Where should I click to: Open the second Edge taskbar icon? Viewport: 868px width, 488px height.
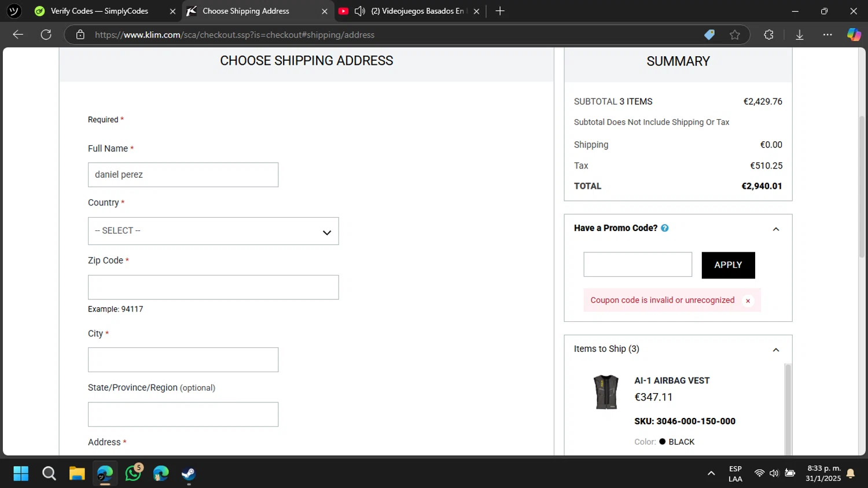(x=161, y=474)
